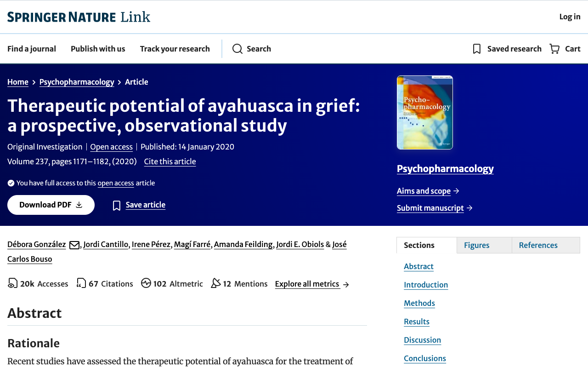Jump to the Methods section
The height and width of the screenshot is (368, 588).
(419, 303)
